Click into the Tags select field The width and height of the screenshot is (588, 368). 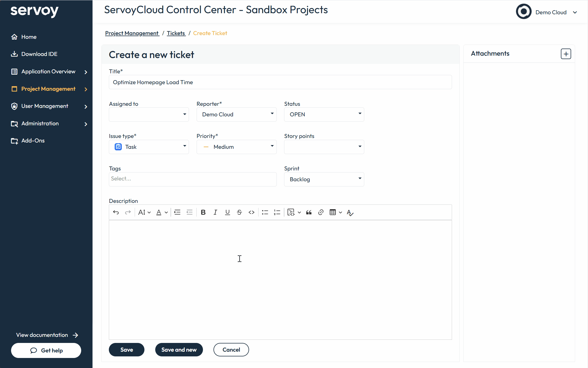tap(192, 179)
